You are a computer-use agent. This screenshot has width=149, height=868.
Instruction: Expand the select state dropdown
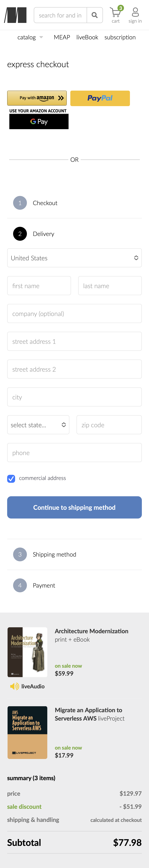point(38,425)
